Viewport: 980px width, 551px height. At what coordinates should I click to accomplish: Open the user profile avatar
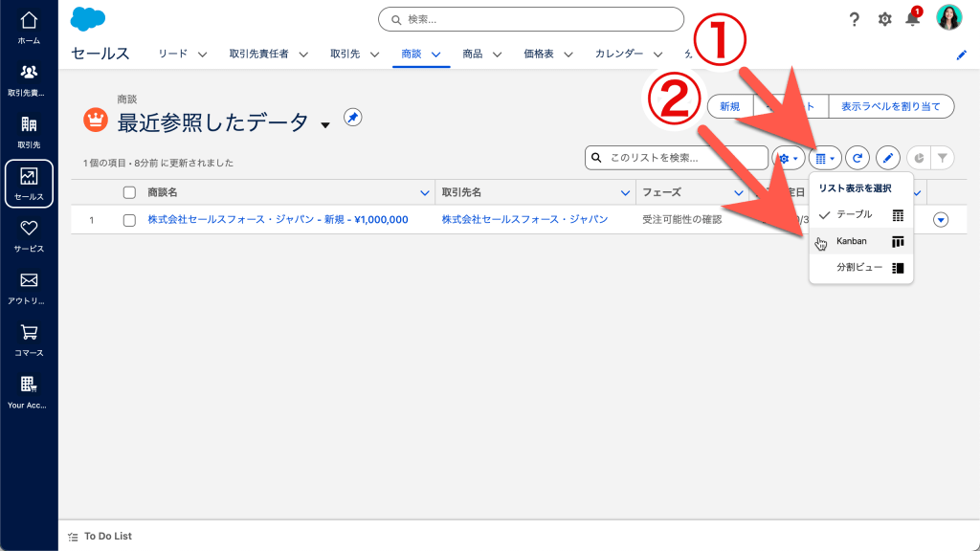coord(948,17)
